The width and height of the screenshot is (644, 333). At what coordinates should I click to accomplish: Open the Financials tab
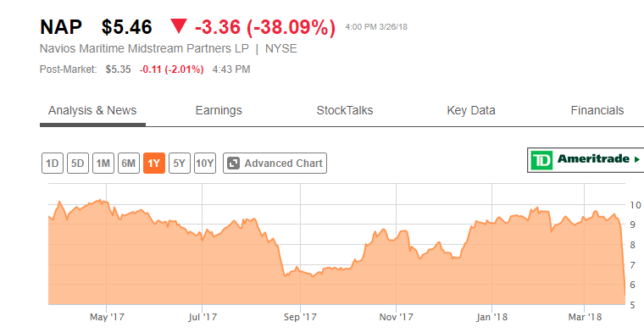[x=597, y=110]
